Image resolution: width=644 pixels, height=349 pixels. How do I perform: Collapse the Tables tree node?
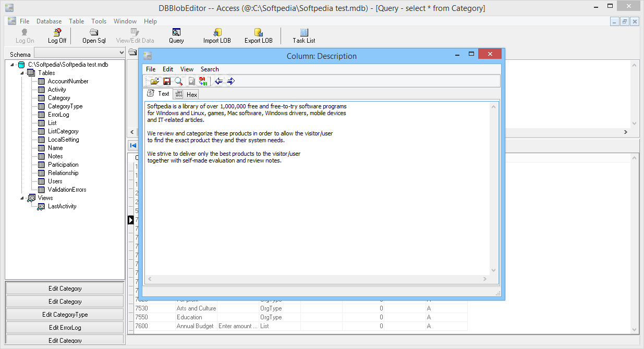pos(22,73)
